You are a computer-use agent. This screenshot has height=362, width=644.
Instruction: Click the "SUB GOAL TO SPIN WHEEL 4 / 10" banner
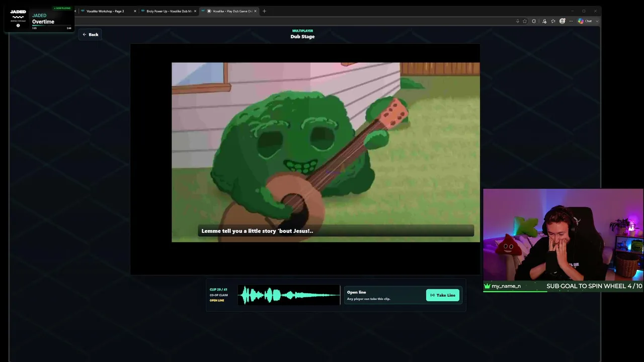(x=594, y=286)
